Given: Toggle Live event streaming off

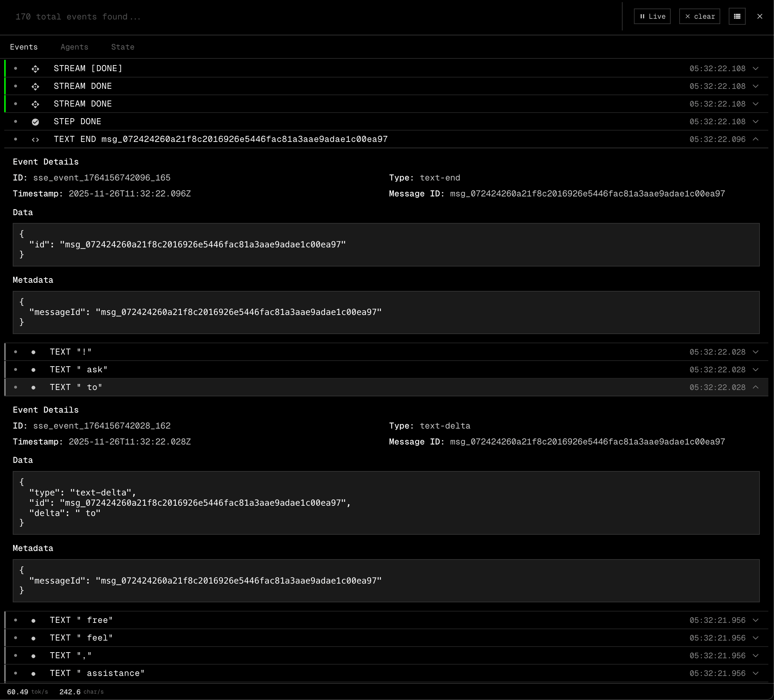Looking at the screenshot, I should pyautogui.click(x=652, y=16).
